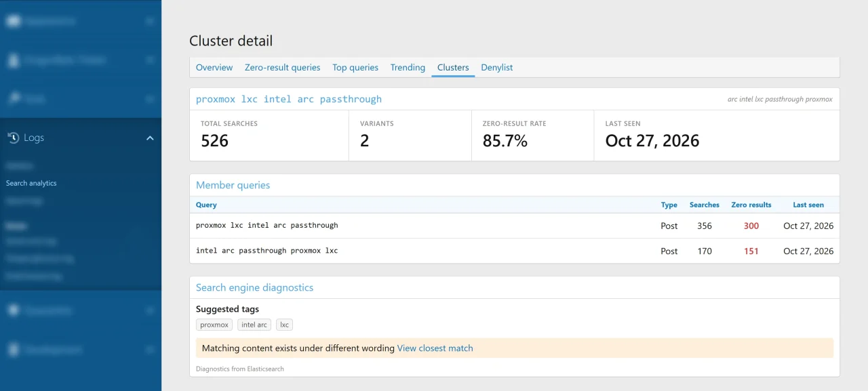Click the large Last seen Oct 27, 2026 value
Screen dimensions: 868x391
652,141
